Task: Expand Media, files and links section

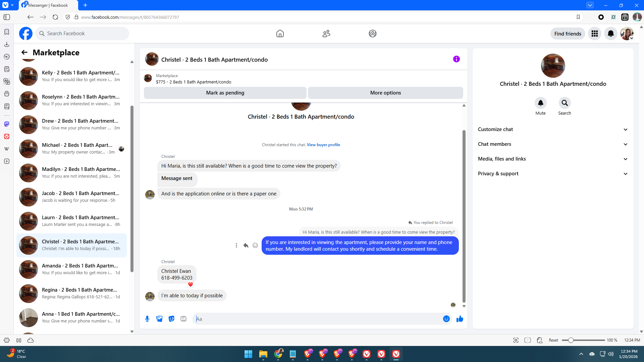Action: (x=553, y=159)
